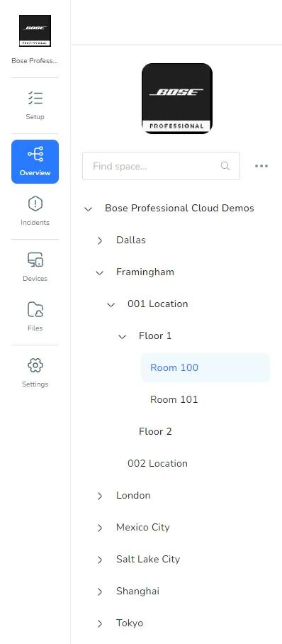Select Room 101 in the tree

(x=174, y=399)
